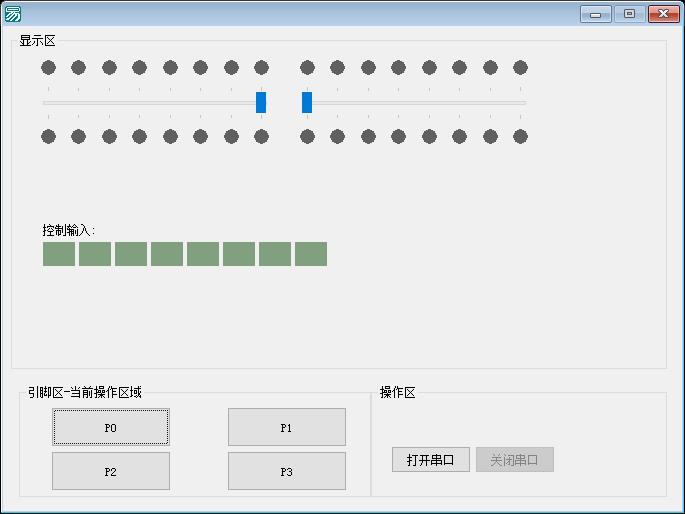Click the last LED in the top-left row
Image resolution: width=685 pixels, height=514 pixels.
pyautogui.click(x=261, y=68)
